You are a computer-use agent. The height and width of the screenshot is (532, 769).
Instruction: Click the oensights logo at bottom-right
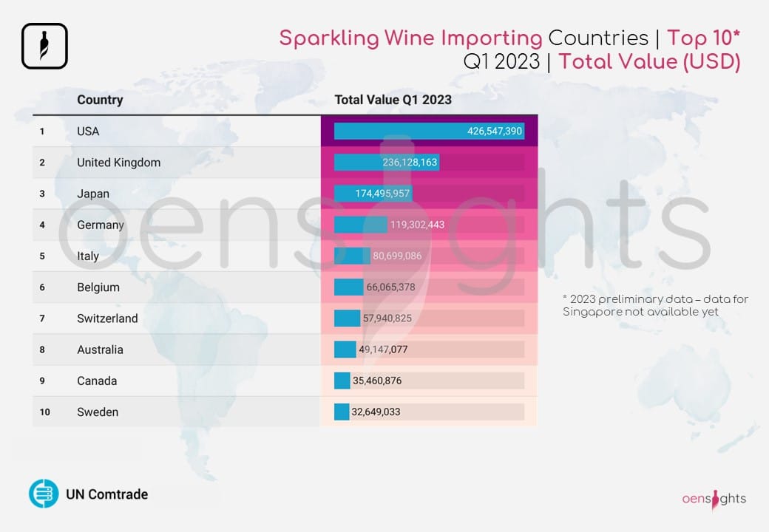coord(714,499)
